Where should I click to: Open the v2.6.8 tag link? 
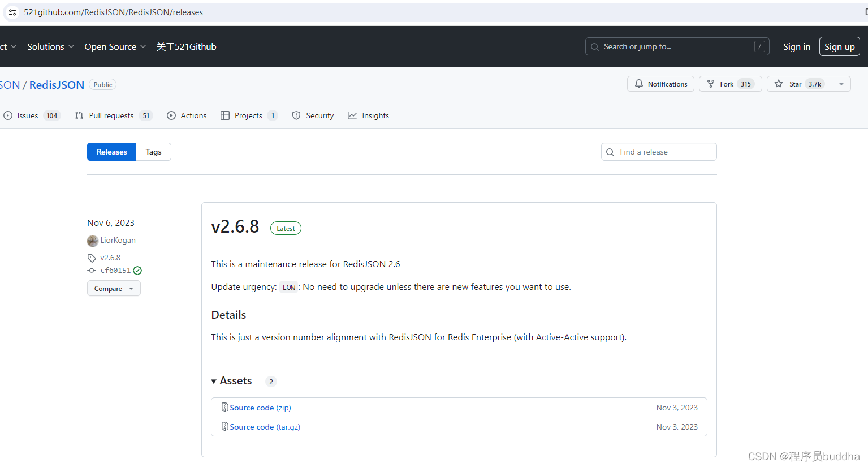pyautogui.click(x=110, y=258)
